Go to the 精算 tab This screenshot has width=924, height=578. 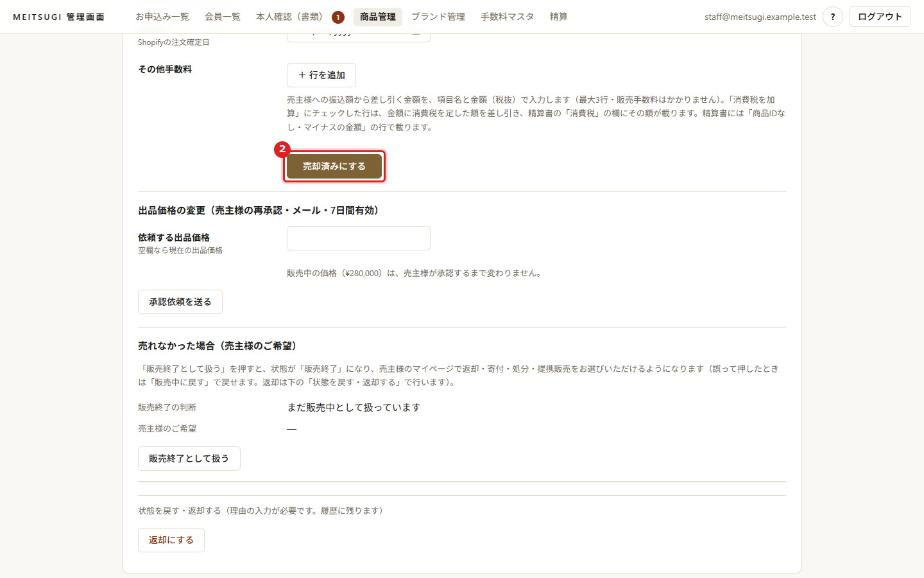[x=559, y=17]
